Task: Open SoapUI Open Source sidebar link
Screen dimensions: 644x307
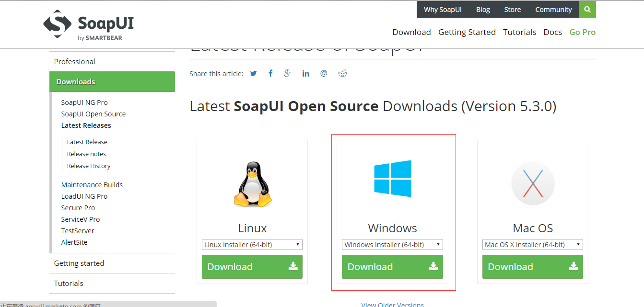Action: click(94, 114)
